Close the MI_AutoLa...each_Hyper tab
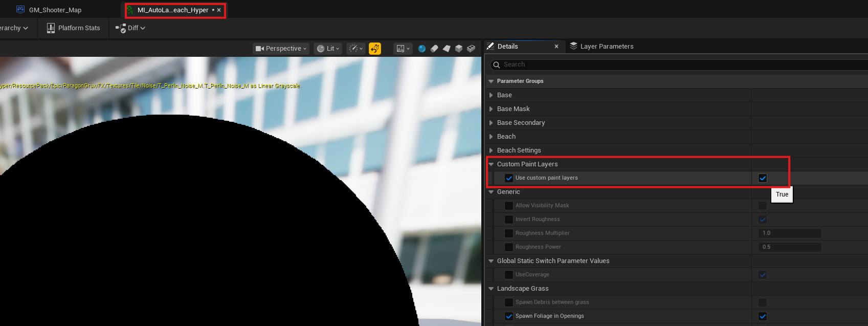 pyautogui.click(x=219, y=10)
